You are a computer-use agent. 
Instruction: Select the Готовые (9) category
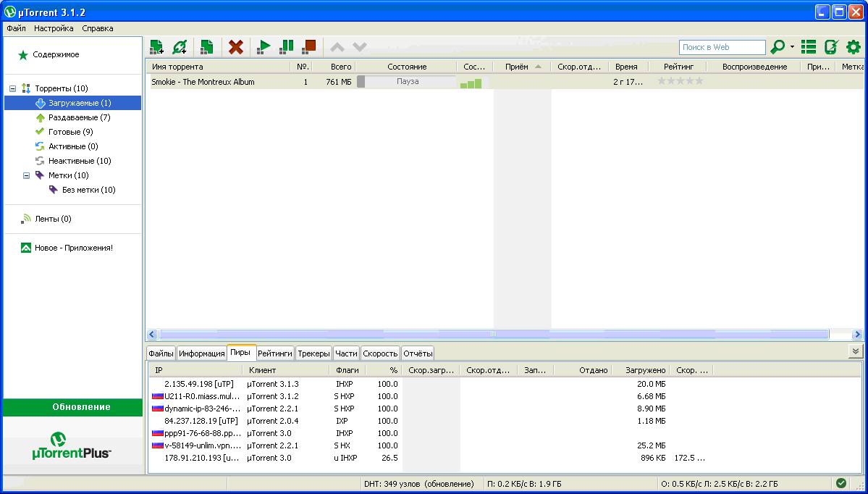[72, 132]
